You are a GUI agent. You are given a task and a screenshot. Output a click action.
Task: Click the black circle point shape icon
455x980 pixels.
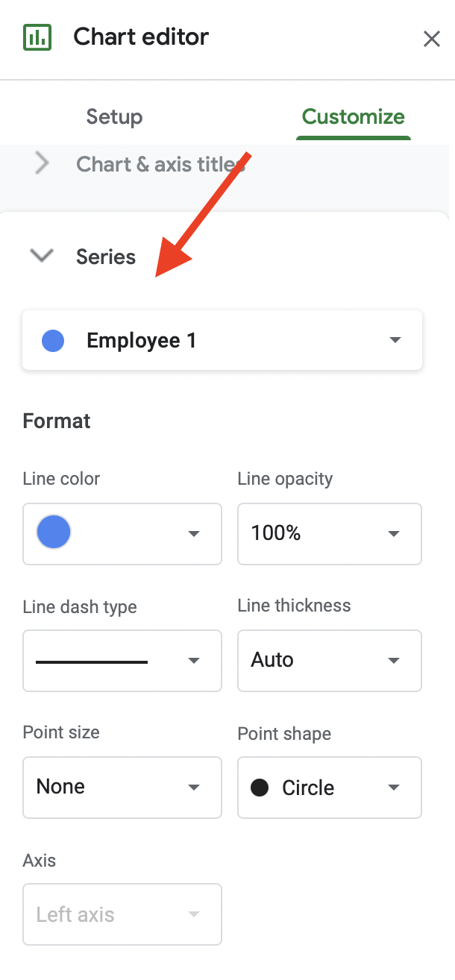(260, 788)
